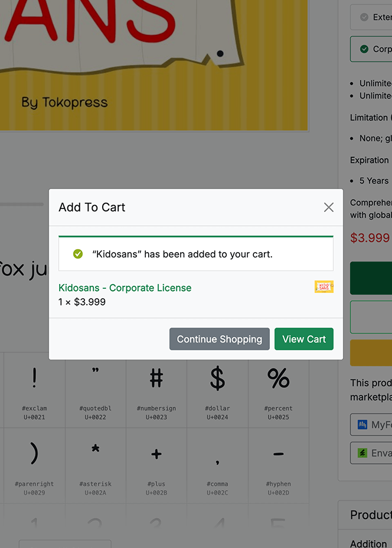Image resolution: width=392 pixels, height=548 pixels.
Task: Select the plus glyph U+002B
Action: [x=156, y=466]
